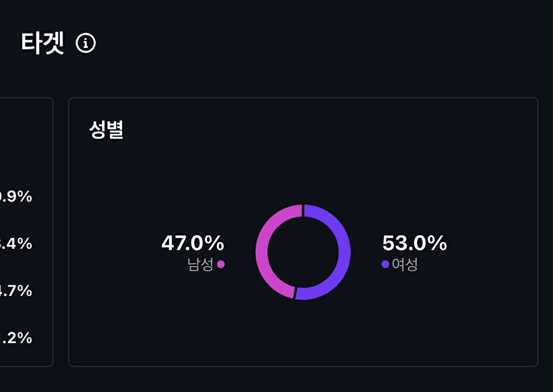Click the 남성 legend label
Viewport: 553px width, 392px height.
tap(200, 264)
